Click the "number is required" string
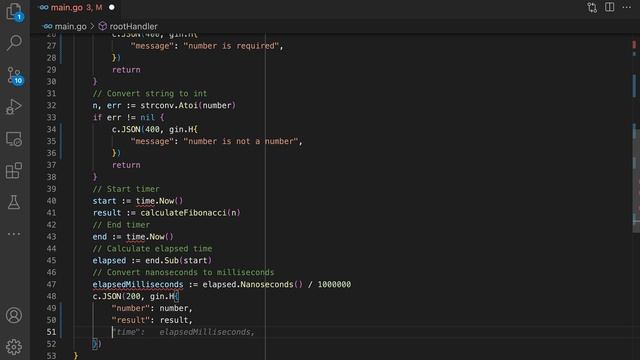This screenshot has height=360, width=640. pos(231,46)
